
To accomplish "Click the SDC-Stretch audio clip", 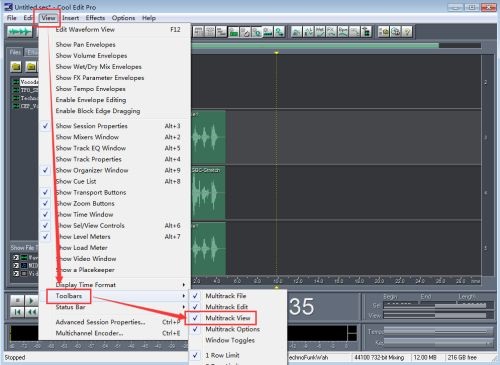I will click(209, 192).
